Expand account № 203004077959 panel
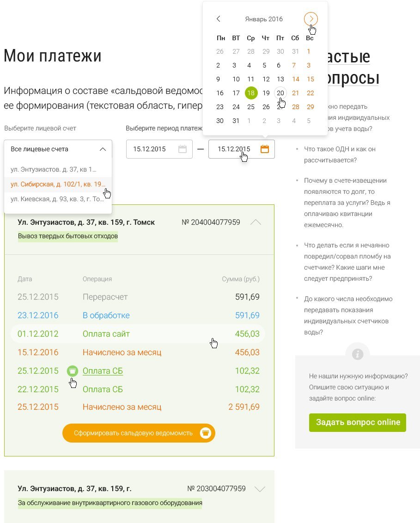Viewport: 420px width, 523px height. pos(260,489)
